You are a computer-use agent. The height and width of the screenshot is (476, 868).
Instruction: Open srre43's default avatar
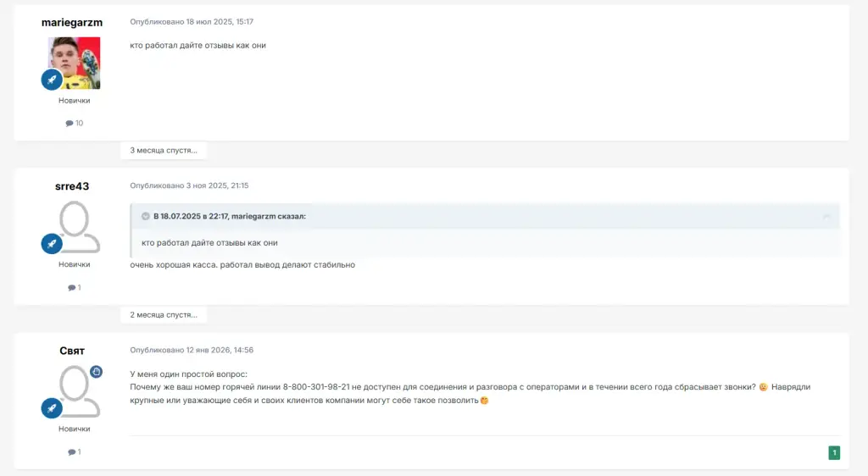pos(75,227)
